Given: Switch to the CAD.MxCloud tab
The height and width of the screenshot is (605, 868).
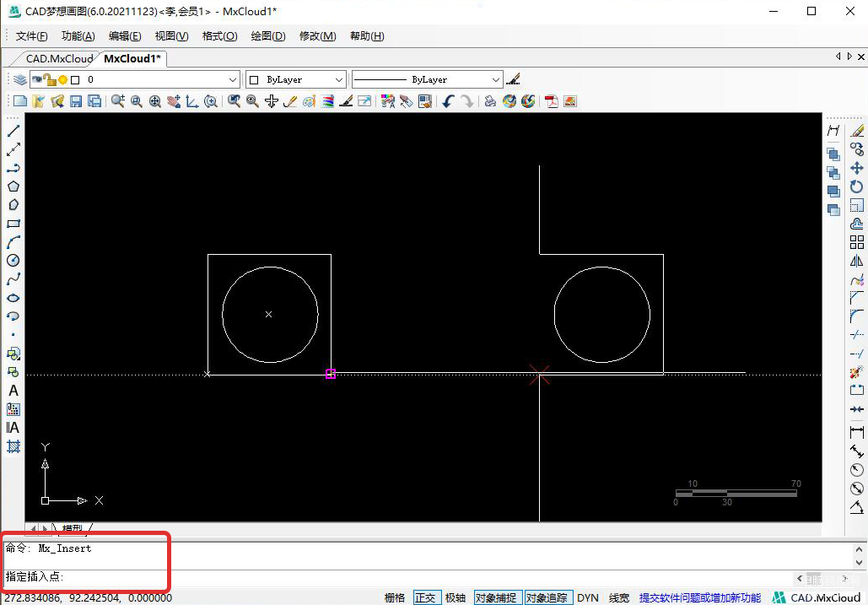Looking at the screenshot, I should point(59,59).
